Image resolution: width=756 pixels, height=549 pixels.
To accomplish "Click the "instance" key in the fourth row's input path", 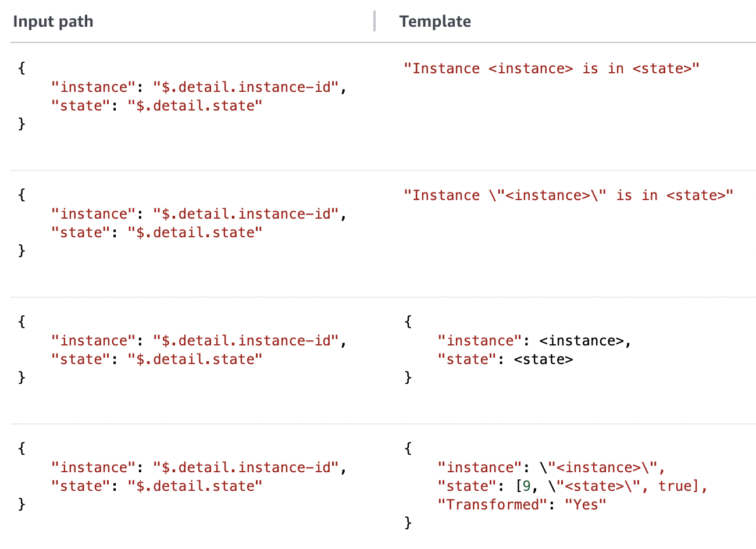I will (93, 468).
